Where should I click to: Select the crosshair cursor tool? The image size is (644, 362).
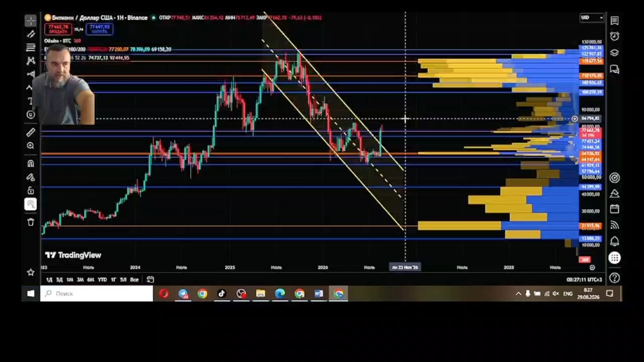[31, 21]
